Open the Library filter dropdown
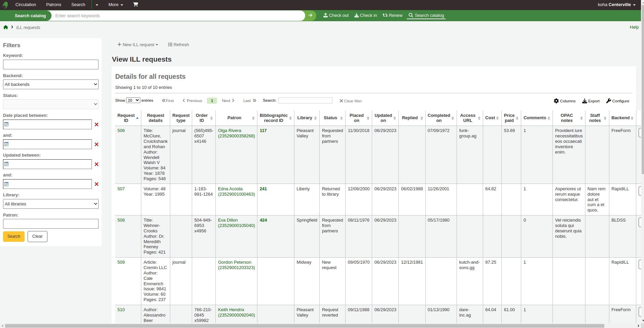 pos(51,204)
